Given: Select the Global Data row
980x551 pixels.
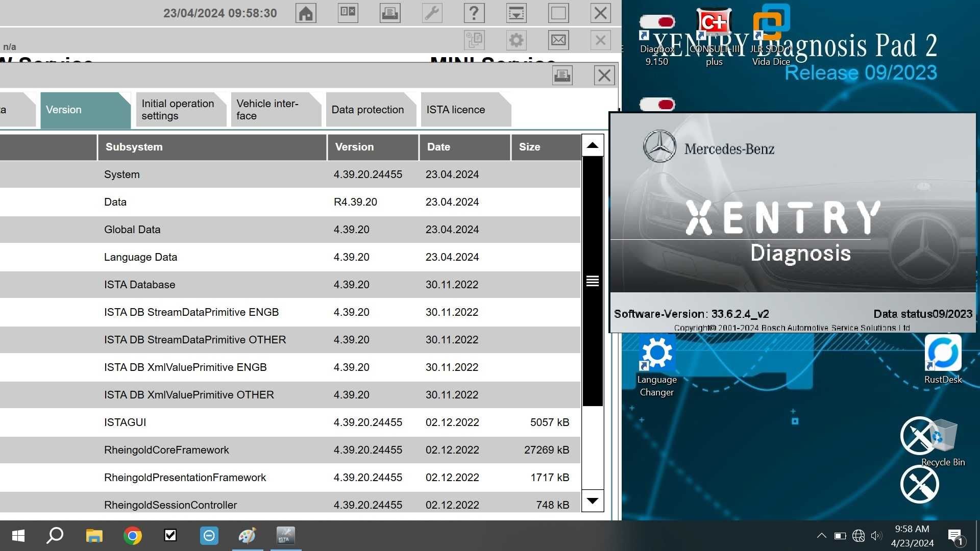Looking at the screenshot, I should (290, 230).
